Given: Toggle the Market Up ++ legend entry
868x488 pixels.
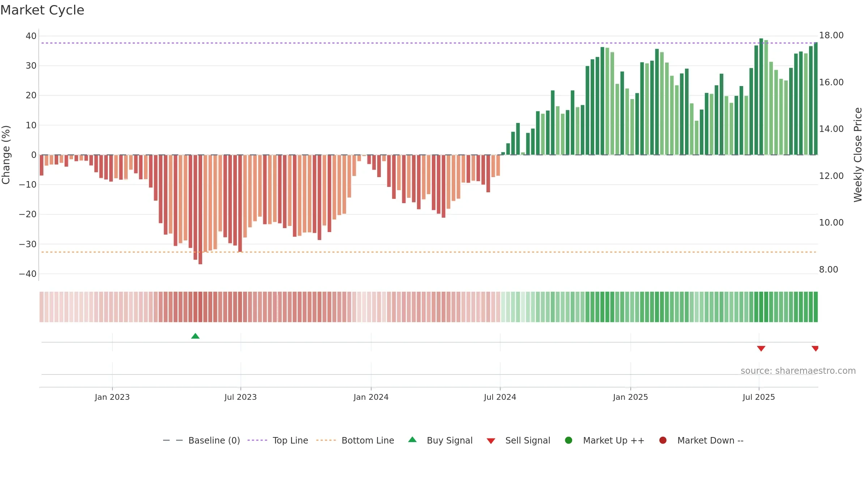Looking at the screenshot, I should pos(605,440).
